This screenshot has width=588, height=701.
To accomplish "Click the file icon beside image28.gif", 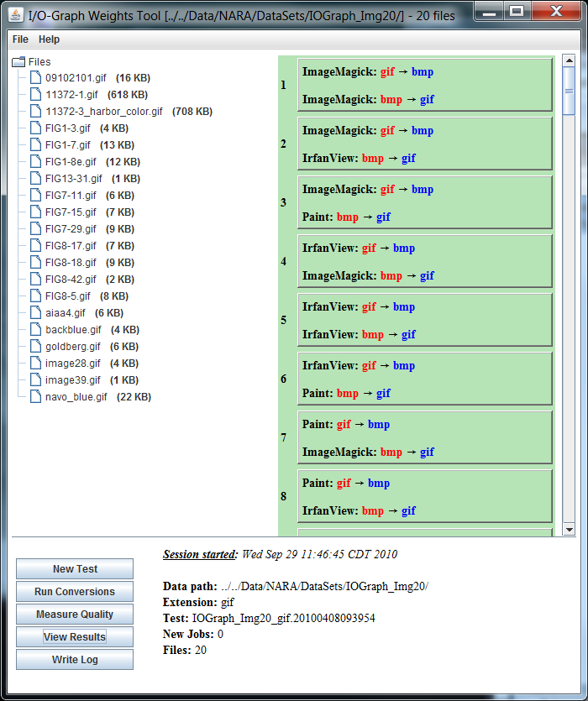I will click(36, 363).
